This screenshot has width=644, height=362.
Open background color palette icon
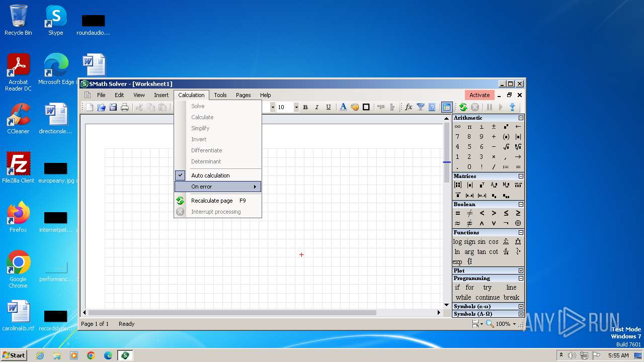coord(355,107)
